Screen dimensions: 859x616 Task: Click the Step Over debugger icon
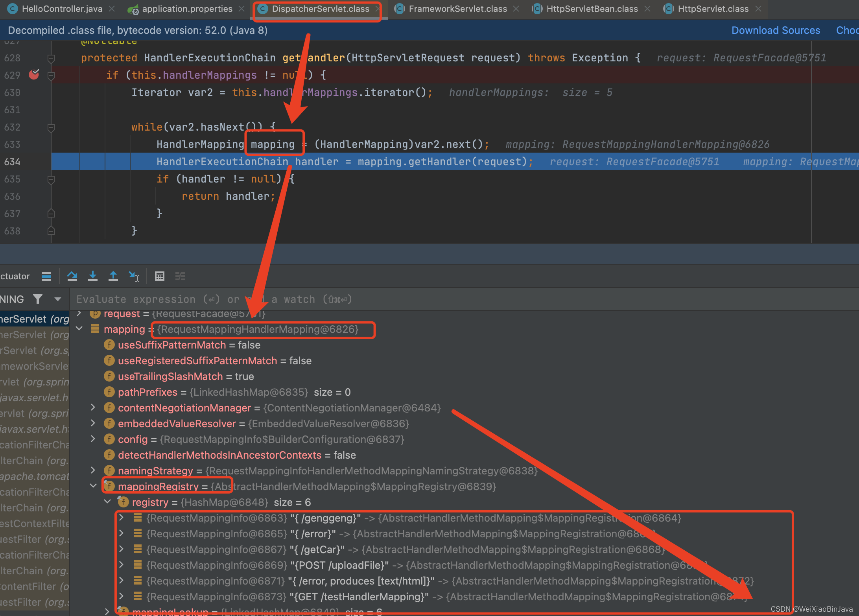coord(72,276)
